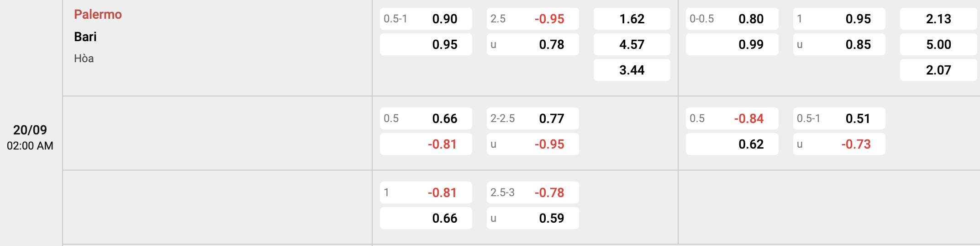Select over 2.5 odds -0.95
The width and height of the screenshot is (980, 246).
click(x=533, y=19)
